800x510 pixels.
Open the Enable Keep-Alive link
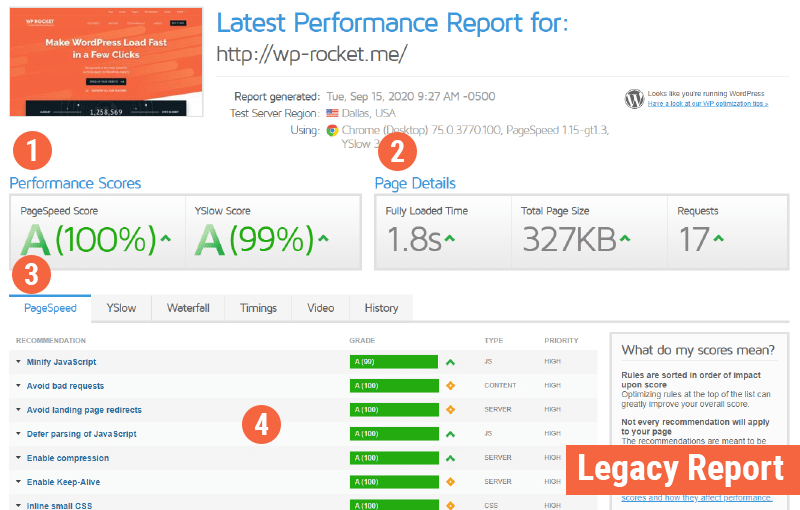coord(63,482)
